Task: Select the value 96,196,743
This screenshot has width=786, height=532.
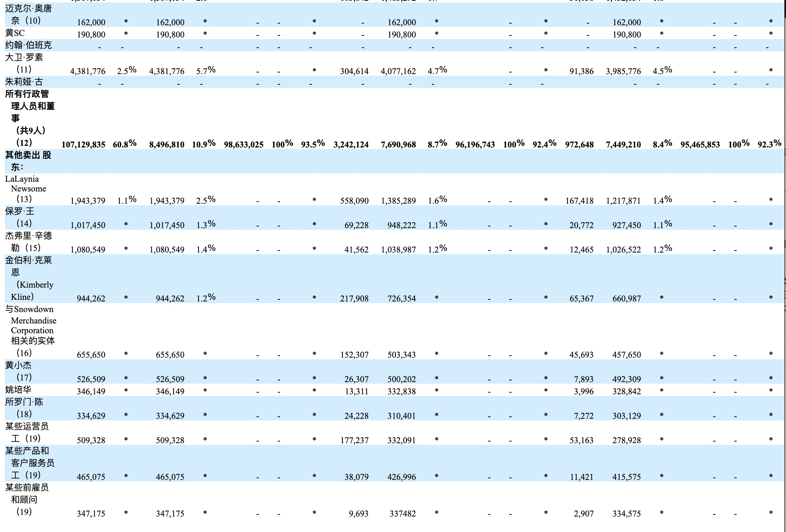Action: pyautogui.click(x=475, y=145)
